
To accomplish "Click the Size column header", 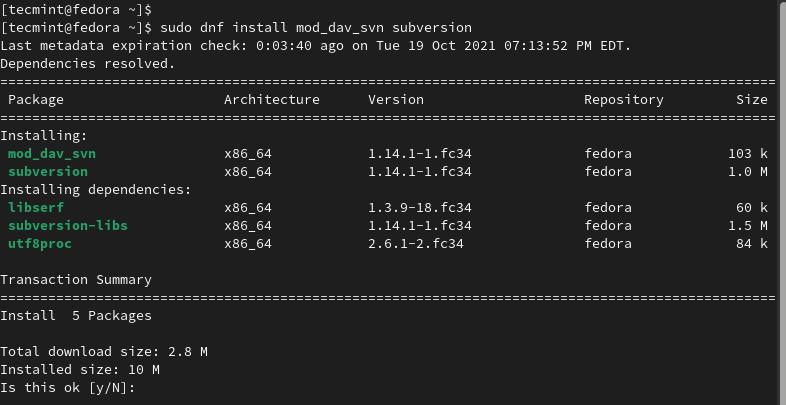I will click(x=751, y=100).
